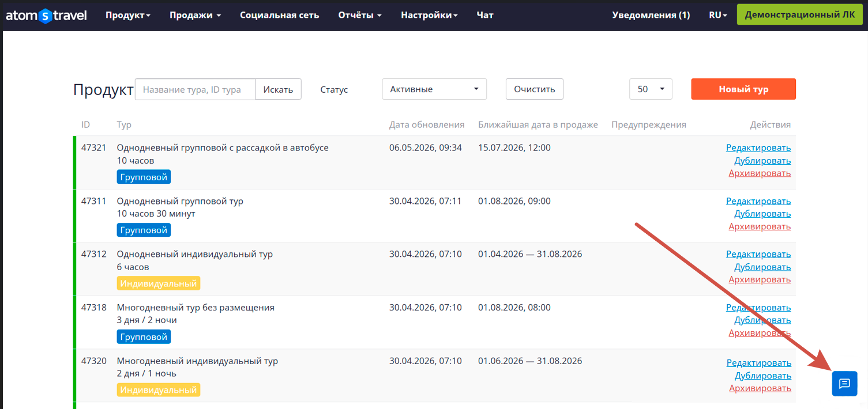Switch language via RU dropdown
Viewport: 868px width, 409px height.
coord(718,16)
